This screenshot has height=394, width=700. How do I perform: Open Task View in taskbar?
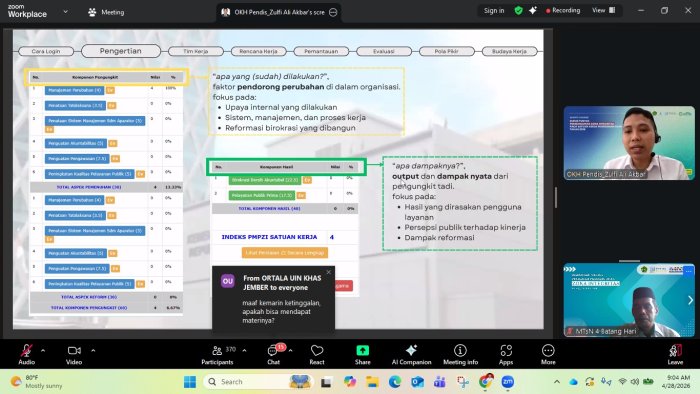point(326,382)
